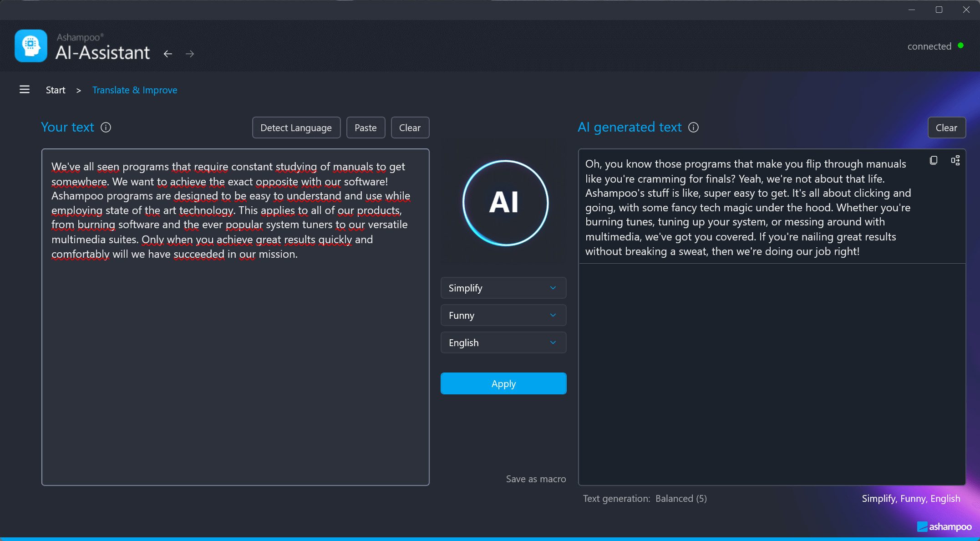Show info about AI generated text
980x541 pixels.
coord(693,128)
